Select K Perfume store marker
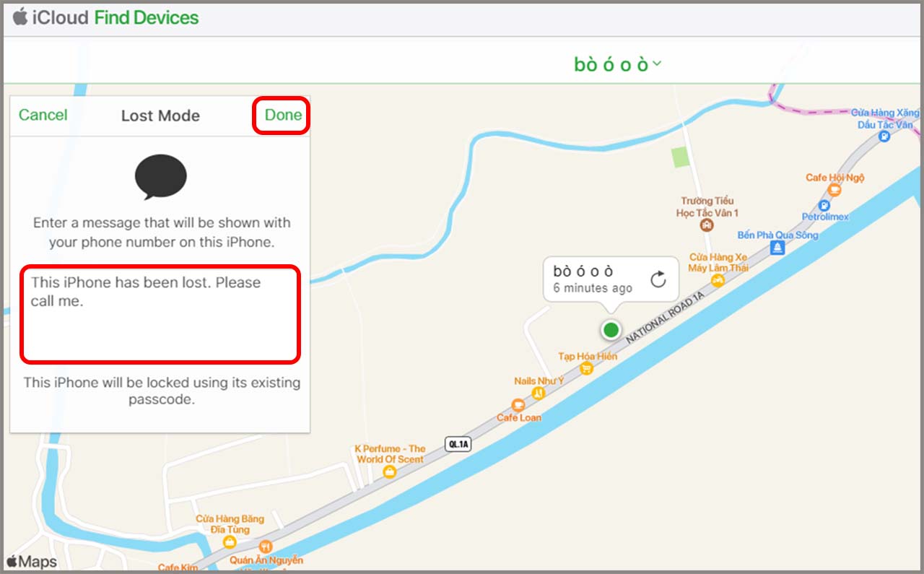This screenshot has height=574, width=924. [x=390, y=471]
